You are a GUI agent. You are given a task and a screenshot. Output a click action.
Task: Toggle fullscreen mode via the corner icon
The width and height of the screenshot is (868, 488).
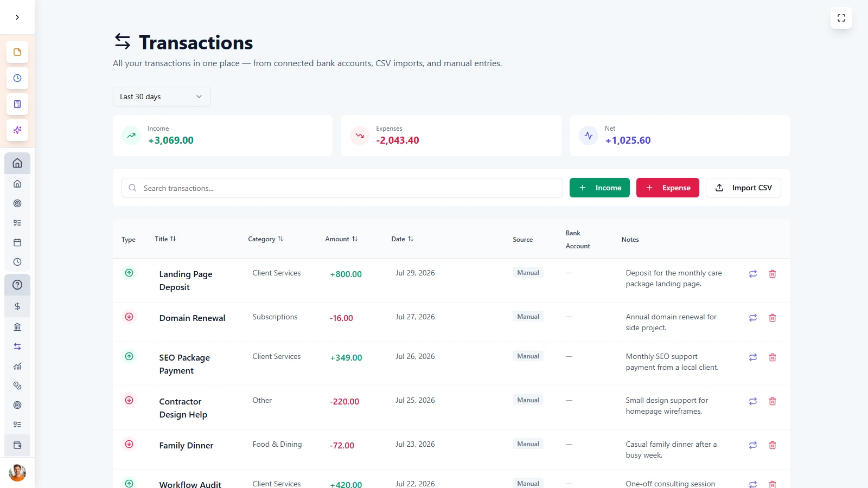(x=841, y=18)
